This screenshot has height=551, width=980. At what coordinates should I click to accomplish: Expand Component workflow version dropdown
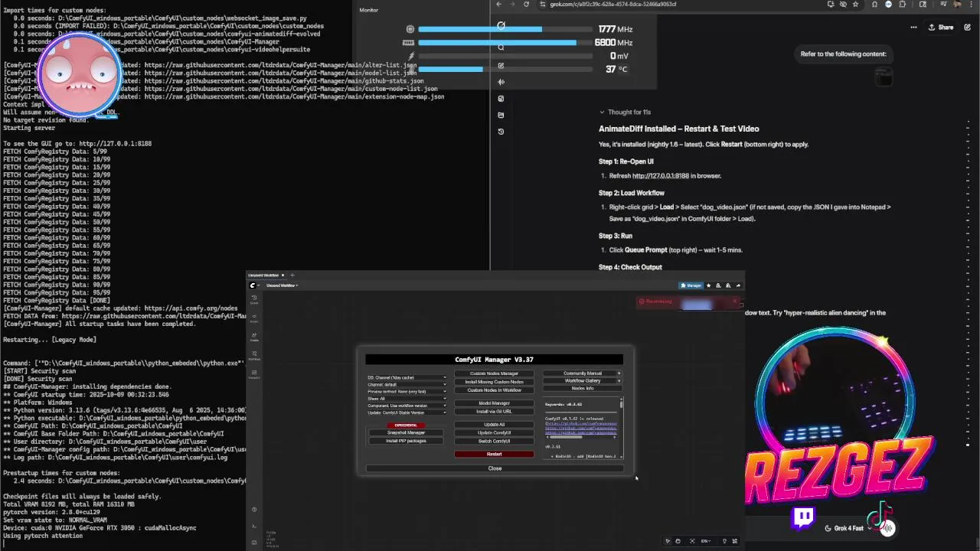point(407,406)
